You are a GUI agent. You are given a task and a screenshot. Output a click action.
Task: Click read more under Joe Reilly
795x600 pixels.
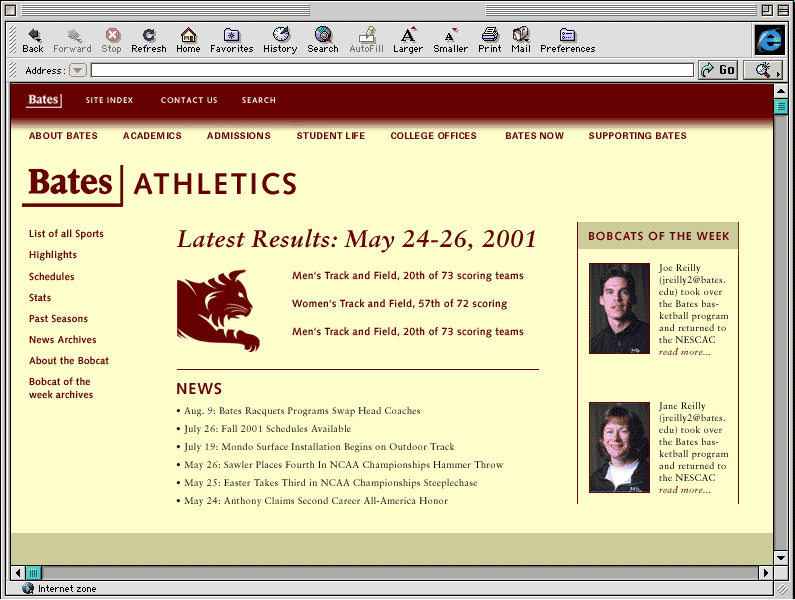click(684, 352)
